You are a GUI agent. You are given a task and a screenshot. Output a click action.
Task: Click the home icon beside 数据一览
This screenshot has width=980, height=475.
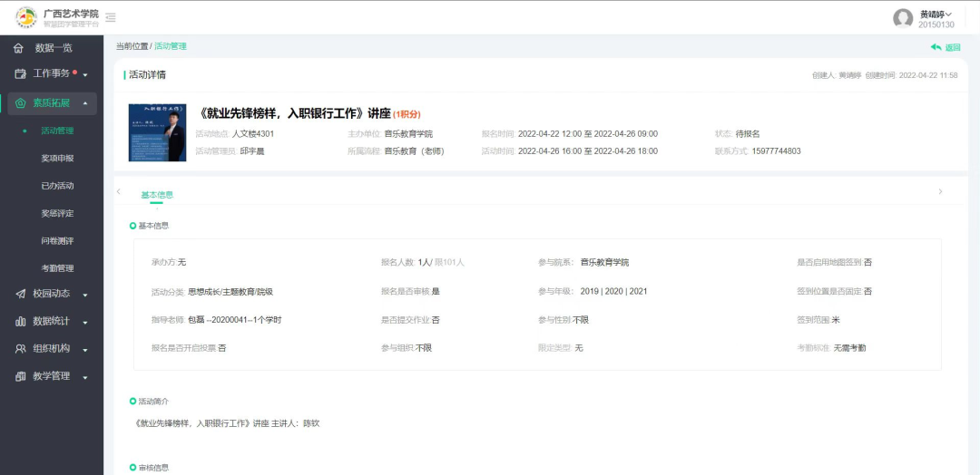[x=19, y=48]
